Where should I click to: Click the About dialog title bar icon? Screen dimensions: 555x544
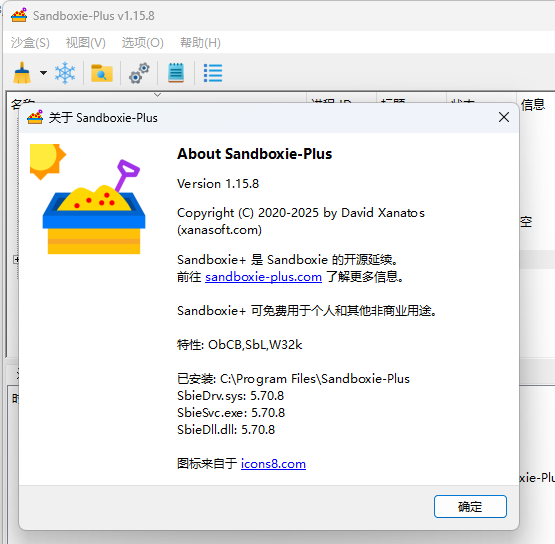point(35,117)
